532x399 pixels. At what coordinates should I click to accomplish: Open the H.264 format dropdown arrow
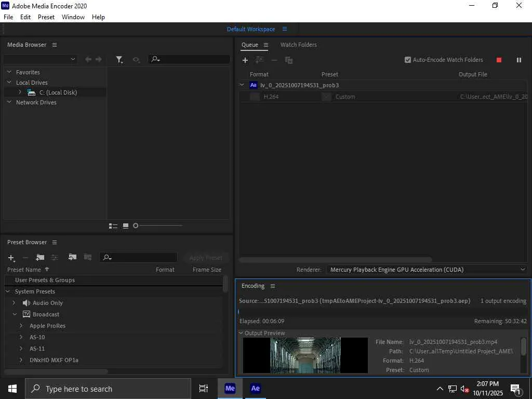[255, 97]
